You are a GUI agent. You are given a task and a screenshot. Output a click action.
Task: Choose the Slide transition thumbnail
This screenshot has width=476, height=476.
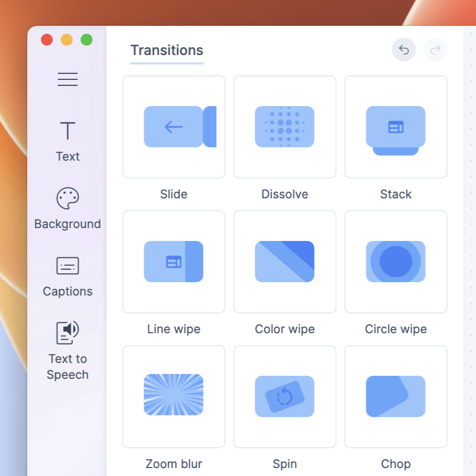coord(174,127)
